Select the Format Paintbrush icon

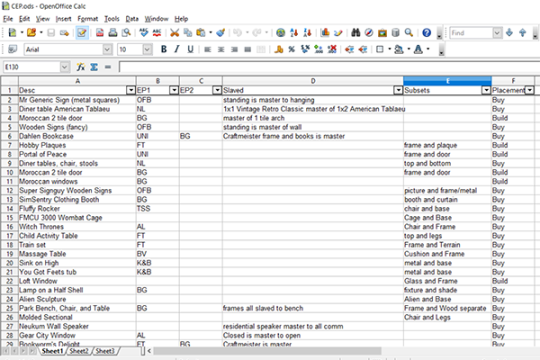221,33
